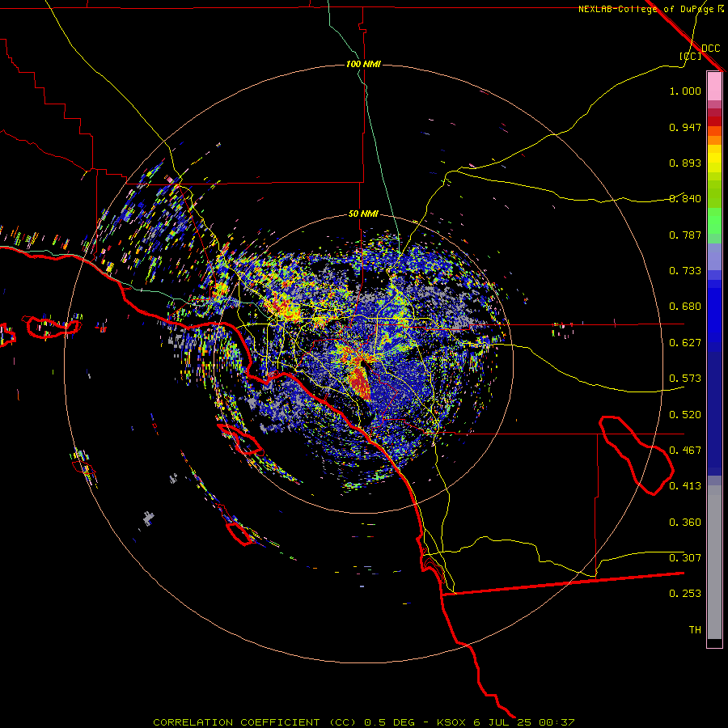Click the '0.733' legend value
Viewport: 728px width, 728px height.
685,271
